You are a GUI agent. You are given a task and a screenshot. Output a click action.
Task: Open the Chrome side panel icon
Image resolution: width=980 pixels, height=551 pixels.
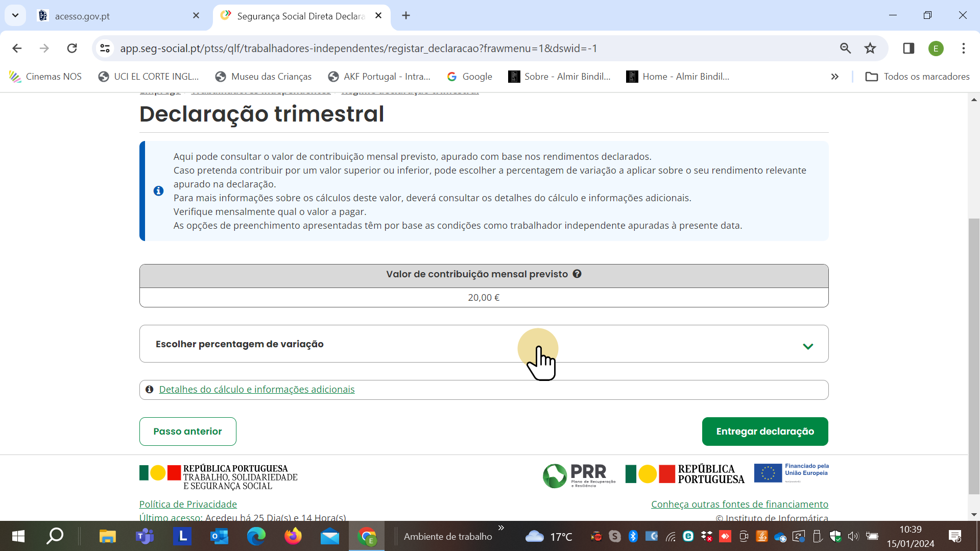coord(909,49)
